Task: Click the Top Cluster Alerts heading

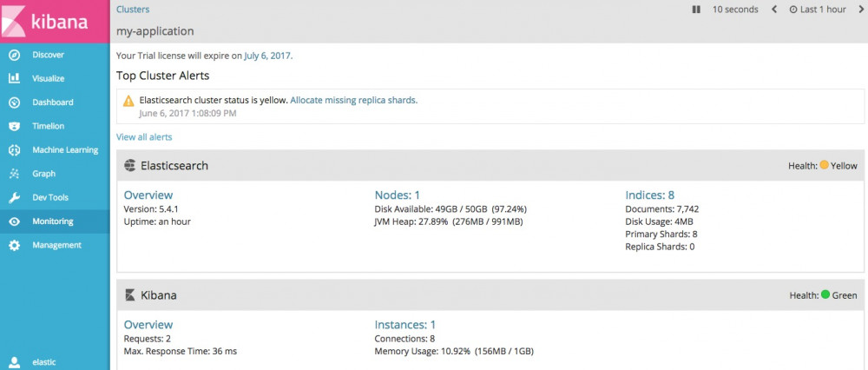Action: 163,76
